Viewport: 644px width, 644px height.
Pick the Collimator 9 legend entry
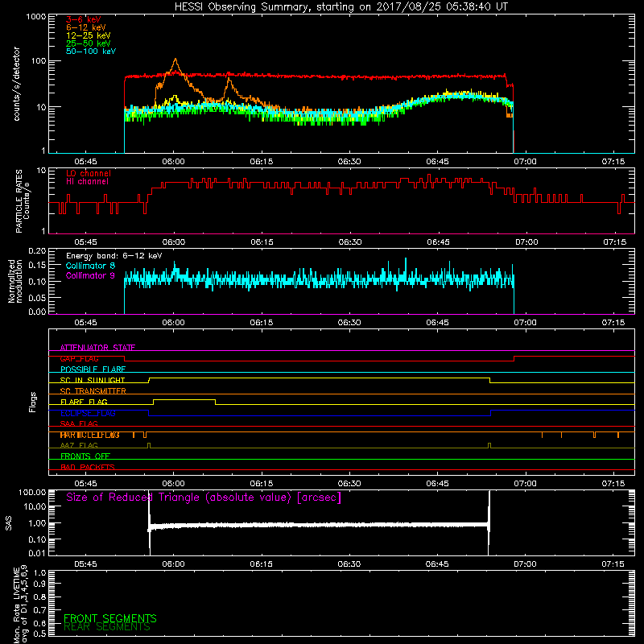coord(90,275)
